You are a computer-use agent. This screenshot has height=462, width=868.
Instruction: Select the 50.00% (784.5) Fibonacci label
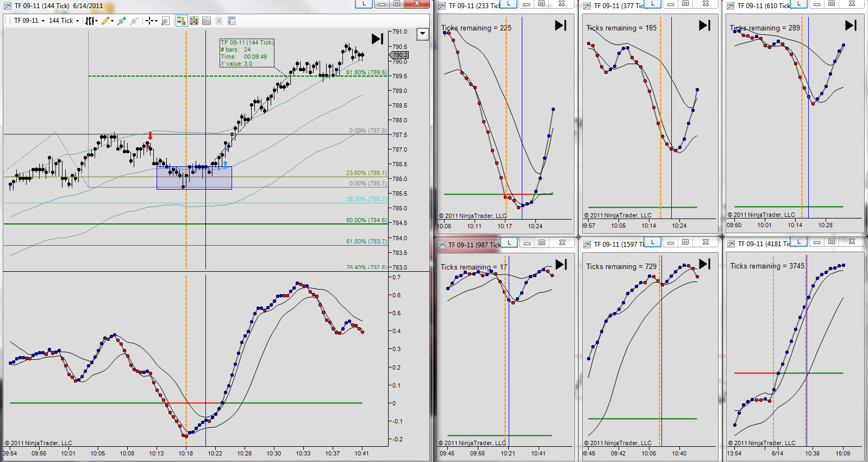[366, 220]
